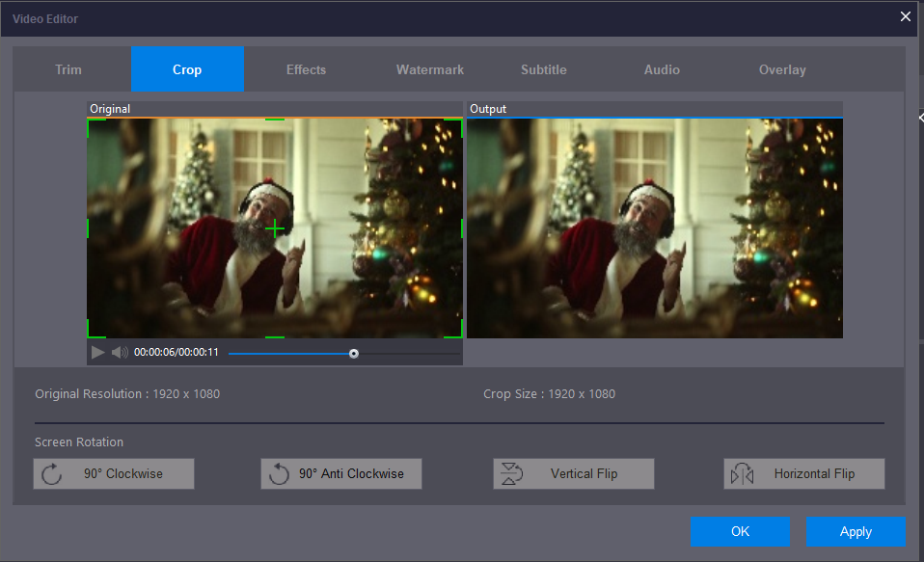This screenshot has width=924, height=562.
Task: Click the playback seek slider handle
Action: tap(354, 354)
